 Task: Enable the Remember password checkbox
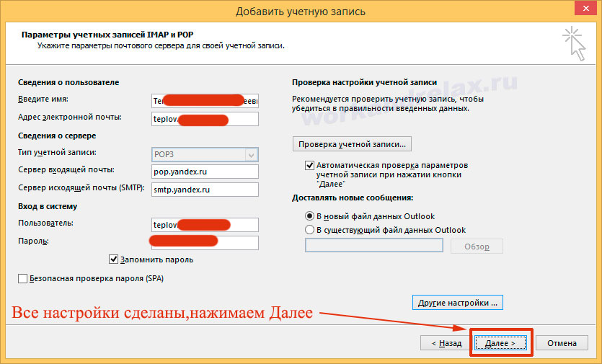click(x=114, y=259)
